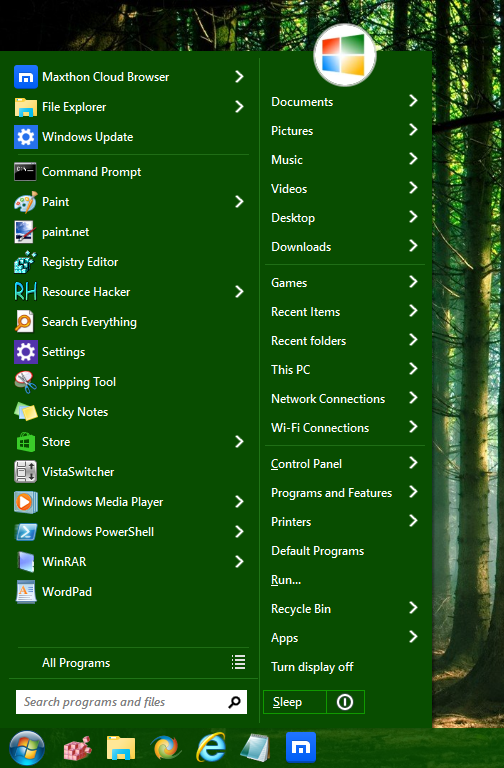504x768 pixels.
Task: Expand Paint recent files arrow
Action: [x=239, y=201]
